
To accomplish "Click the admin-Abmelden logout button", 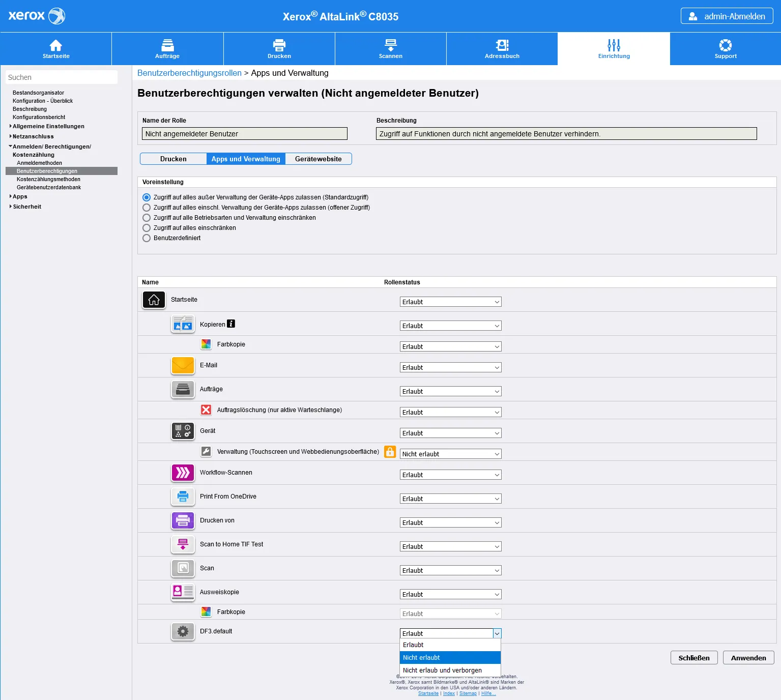I will pyautogui.click(x=727, y=16).
